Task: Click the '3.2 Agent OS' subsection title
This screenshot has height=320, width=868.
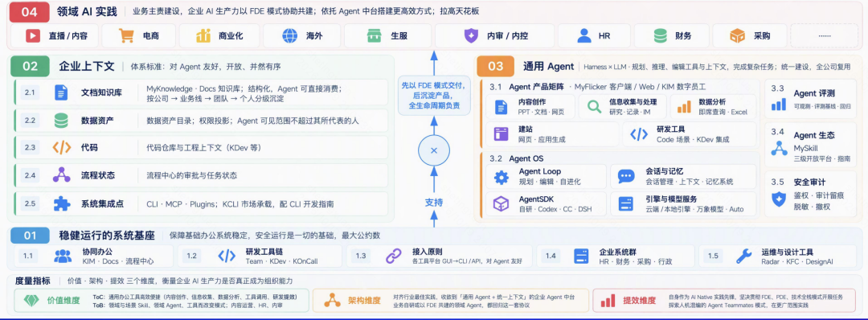Action: (517, 158)
